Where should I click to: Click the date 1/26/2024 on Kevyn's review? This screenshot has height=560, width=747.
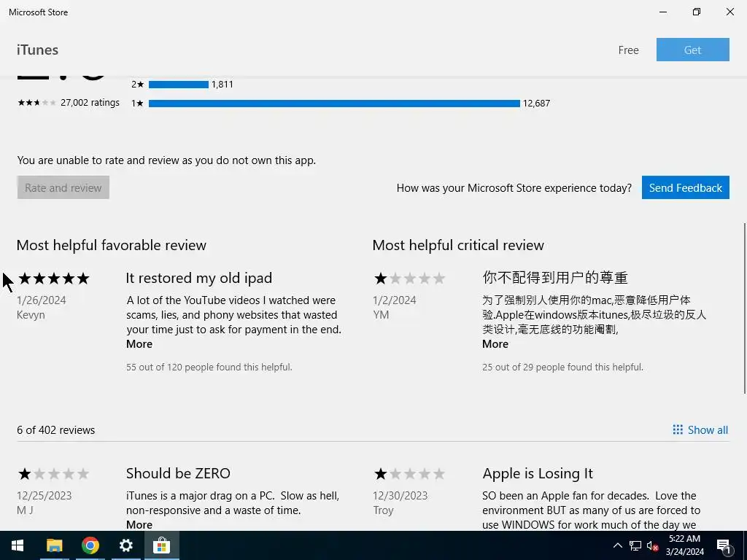pos(42,300)
